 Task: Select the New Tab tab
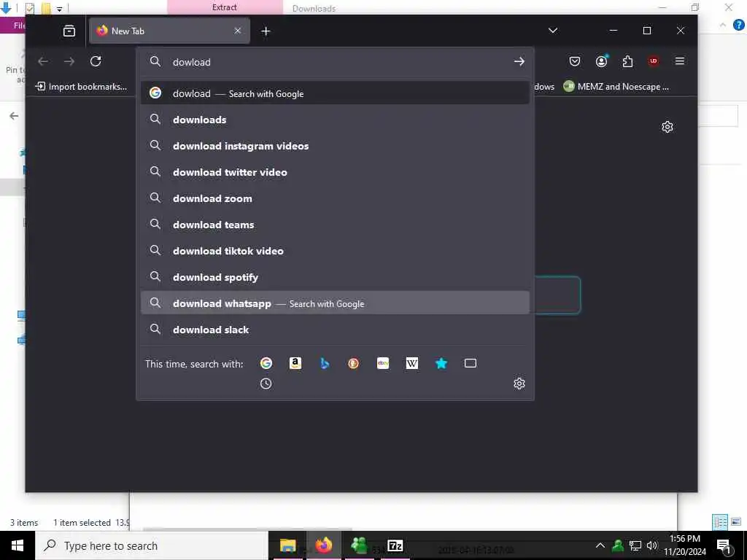pos(169,31)
